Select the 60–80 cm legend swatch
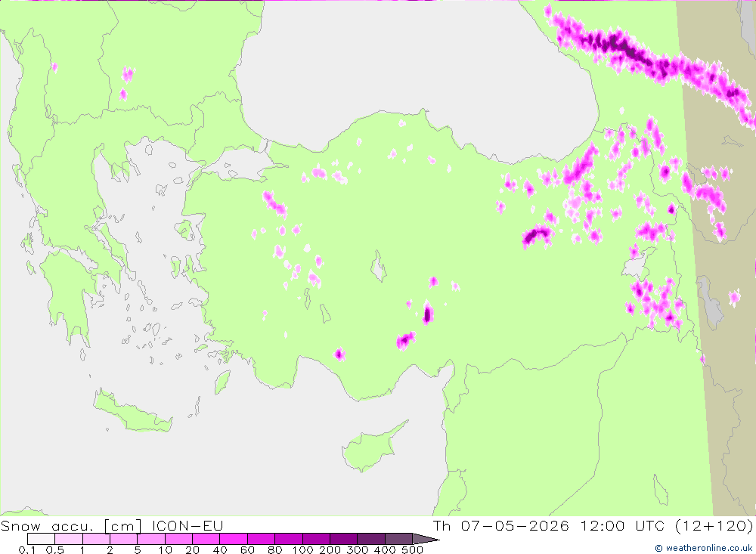 coord(261,539)
